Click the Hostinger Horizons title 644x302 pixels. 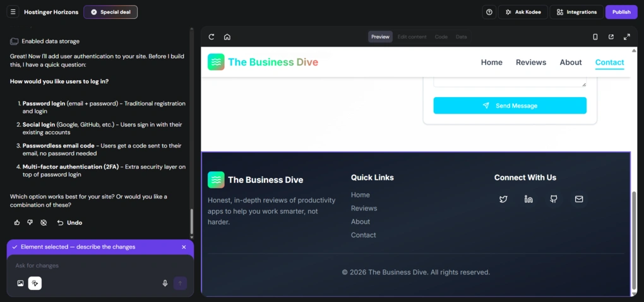(x=51, y=12)
